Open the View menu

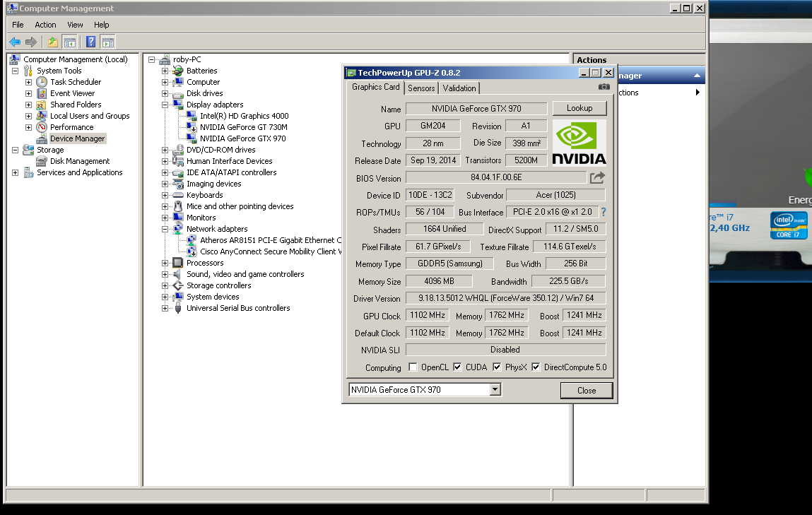(x=75, y=25)
